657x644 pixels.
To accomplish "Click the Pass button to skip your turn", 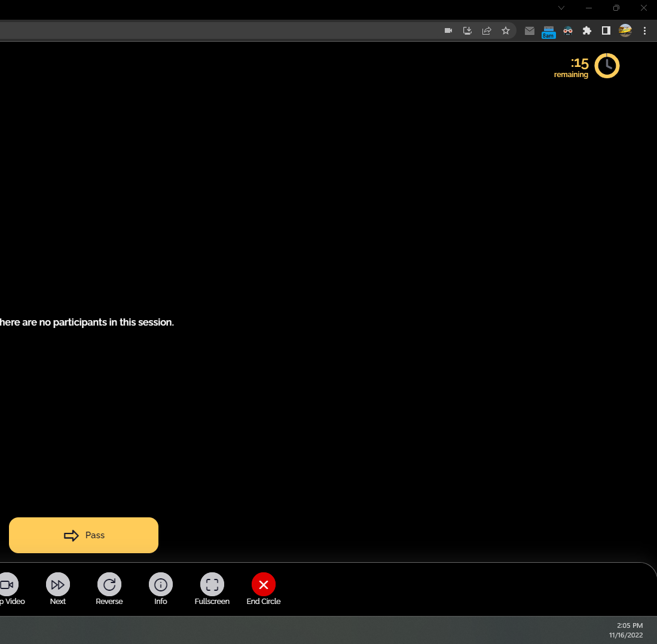I will pyautogui.click(x=83, y=535).
